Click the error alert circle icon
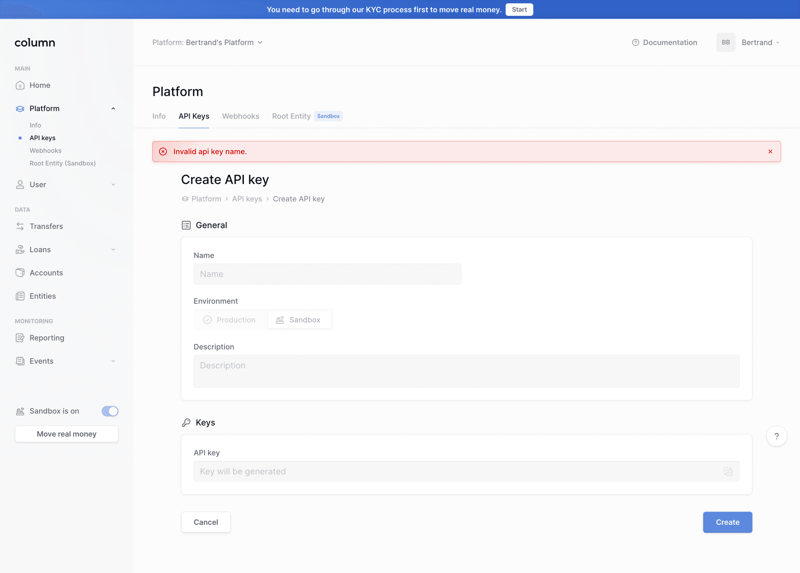 (x=163, y=152)
